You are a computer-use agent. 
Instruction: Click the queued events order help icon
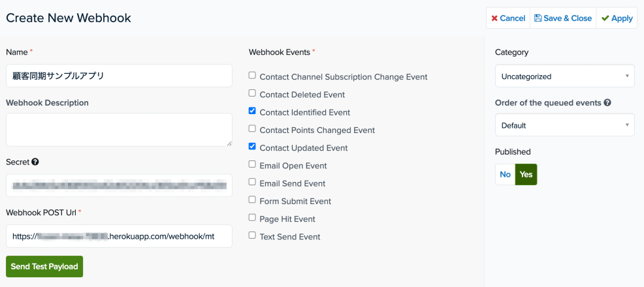coord(607,103)
